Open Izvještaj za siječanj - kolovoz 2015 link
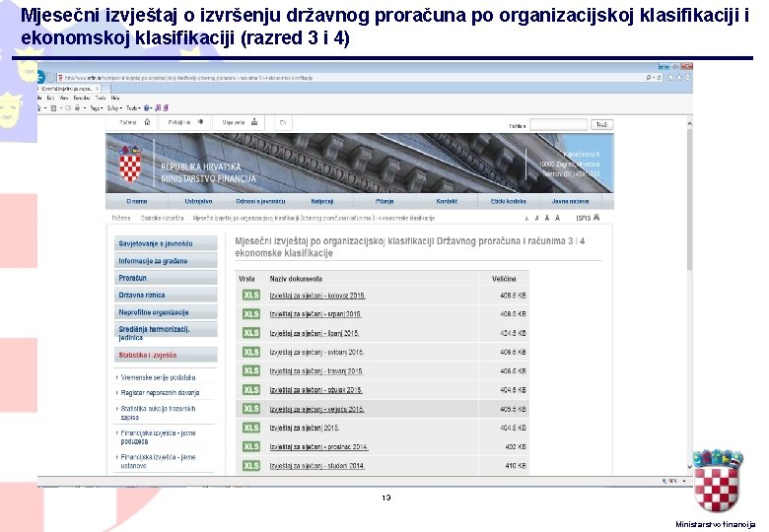The height and width of the screenshot is (532, 769). coord(317,296)
